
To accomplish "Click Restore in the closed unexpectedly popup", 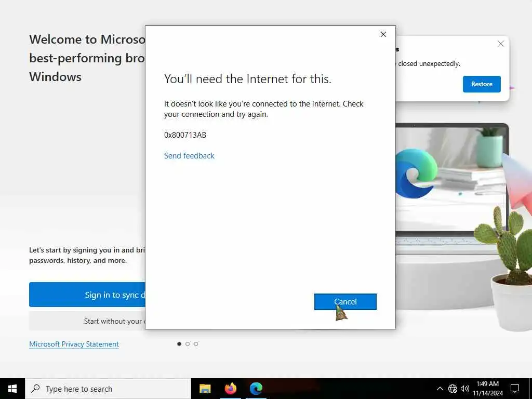I will click(482, 84).
